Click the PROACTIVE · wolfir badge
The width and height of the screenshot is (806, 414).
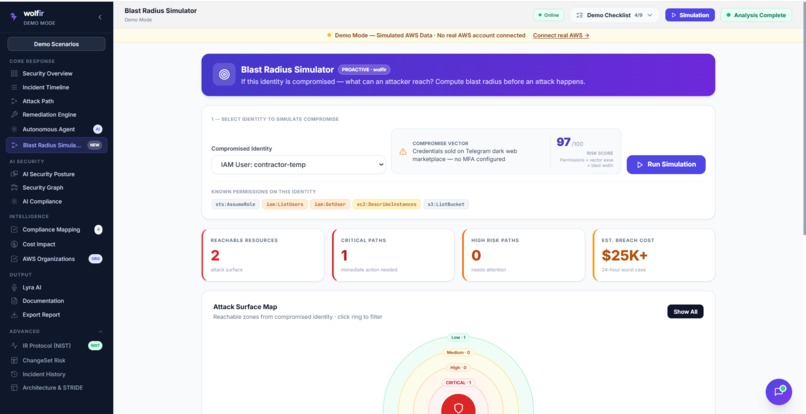click(x=364, y=69)
